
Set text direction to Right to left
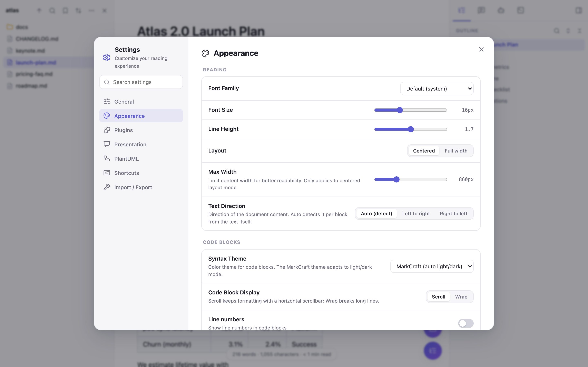click(453, 214)
